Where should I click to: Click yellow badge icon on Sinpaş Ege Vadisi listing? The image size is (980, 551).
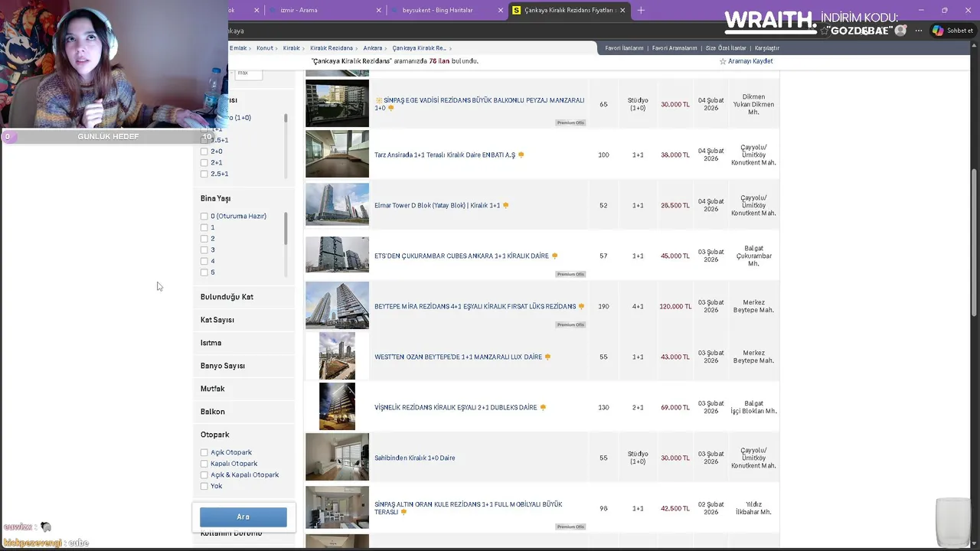click(390, 109)
